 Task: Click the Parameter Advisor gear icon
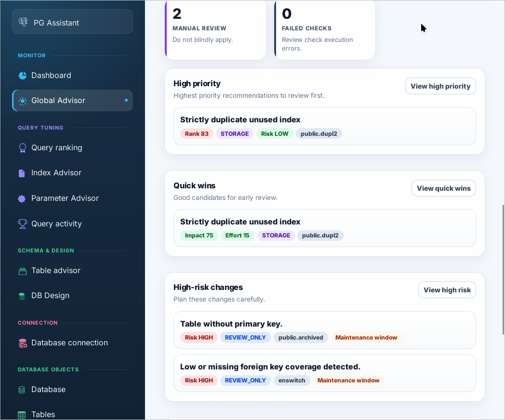[x=22, y=198]
